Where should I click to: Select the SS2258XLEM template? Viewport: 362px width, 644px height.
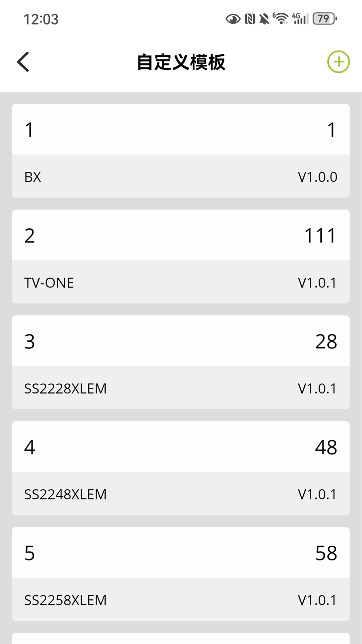(181, 599)
